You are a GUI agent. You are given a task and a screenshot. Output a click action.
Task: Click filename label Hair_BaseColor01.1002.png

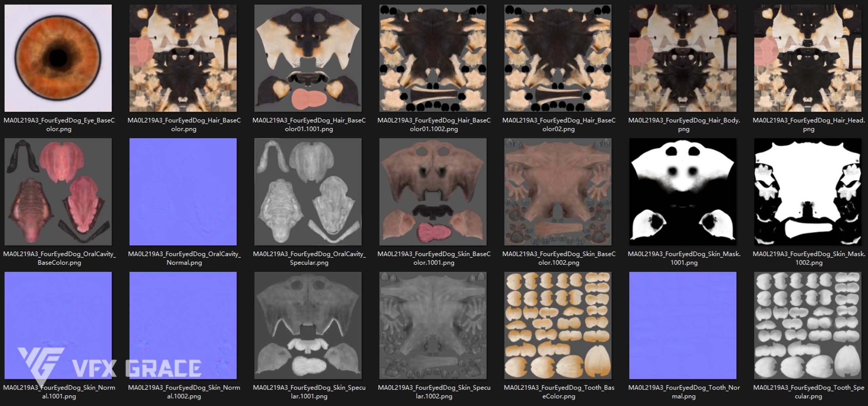point(434,124)
